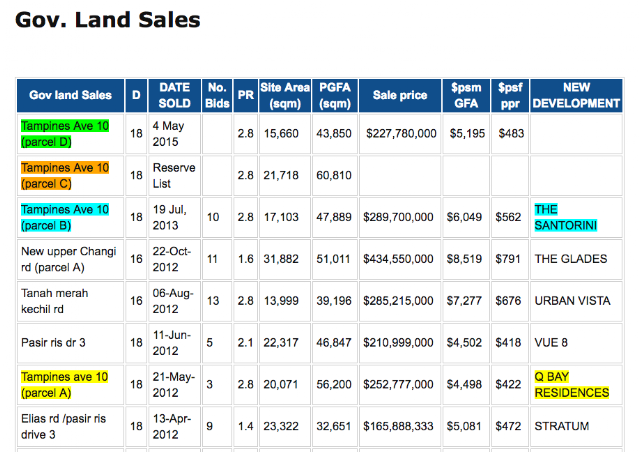Image resolution: width=640 pixels, height=452 pixels.
Task: Click the '$210,999,000' sale price
Action: (398, 343)
